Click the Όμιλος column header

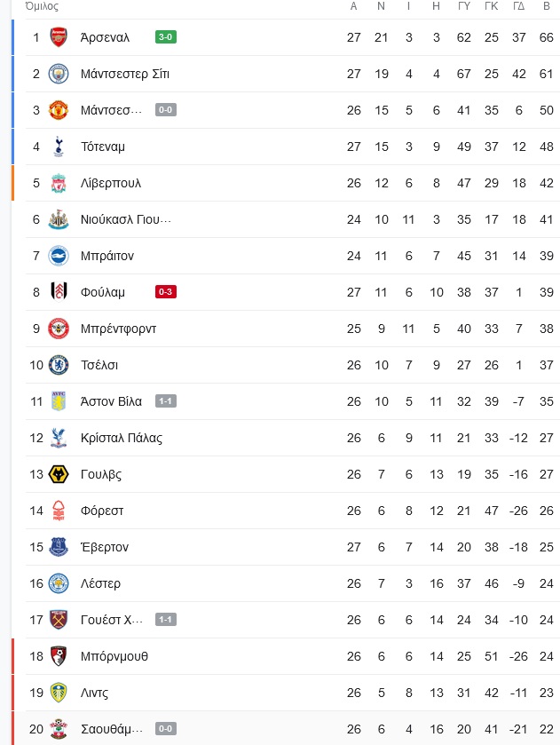(42, 6)
